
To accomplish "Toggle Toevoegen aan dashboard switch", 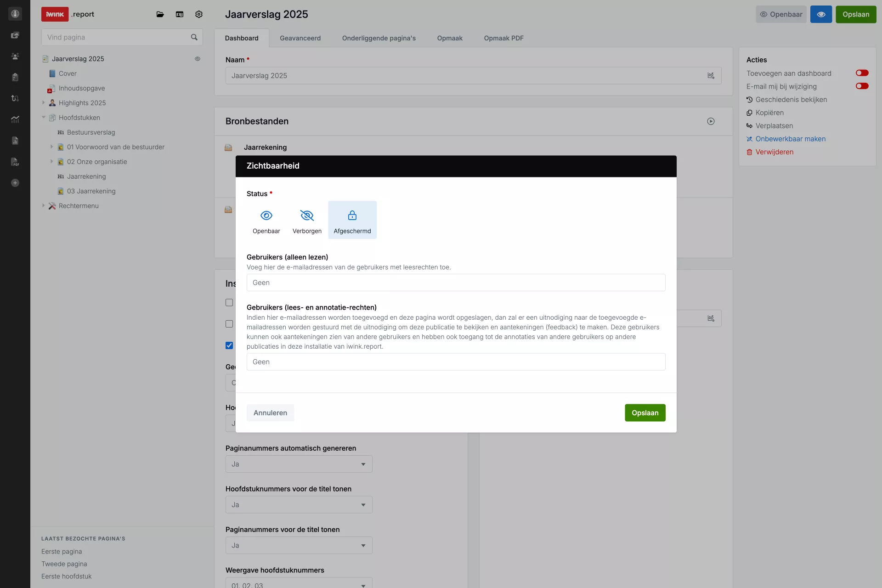I will click(862, 73).
